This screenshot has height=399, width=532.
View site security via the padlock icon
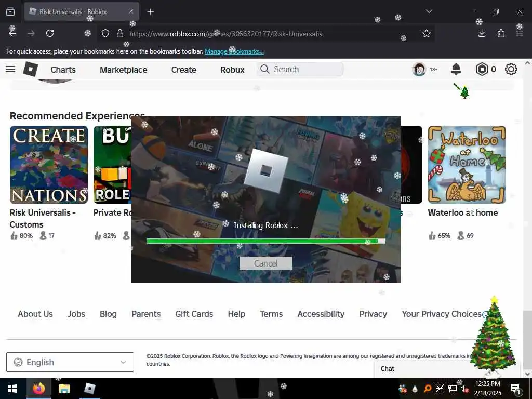coord(120,34)
